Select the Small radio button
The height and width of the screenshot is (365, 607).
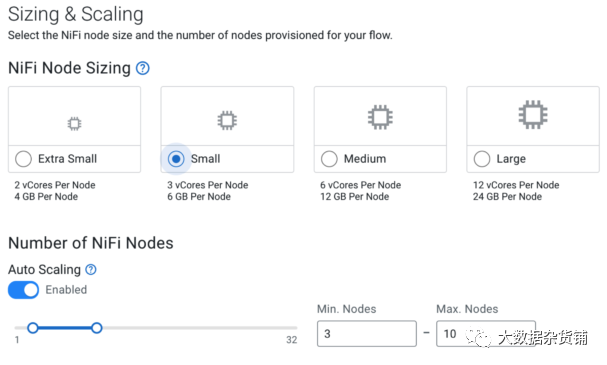click(176, 159)
